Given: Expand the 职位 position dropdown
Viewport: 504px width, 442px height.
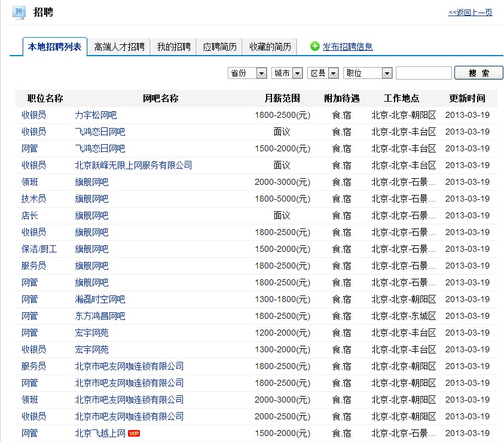Looking at the screenshot, I should (367, 73).
